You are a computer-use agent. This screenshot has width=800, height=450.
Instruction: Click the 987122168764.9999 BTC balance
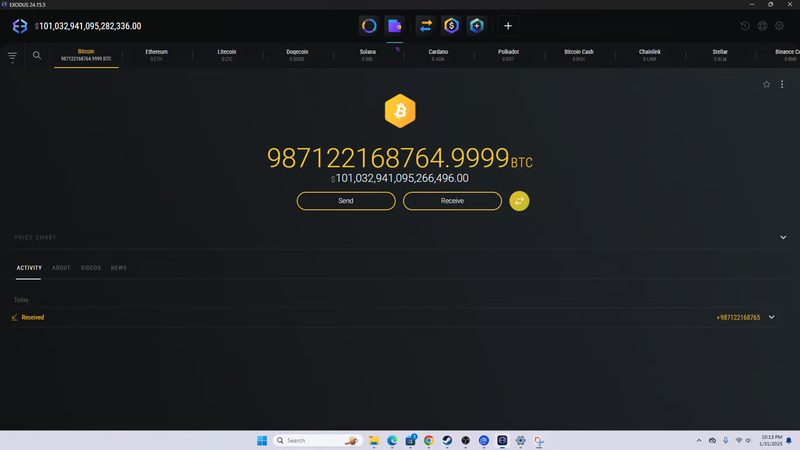399,158
